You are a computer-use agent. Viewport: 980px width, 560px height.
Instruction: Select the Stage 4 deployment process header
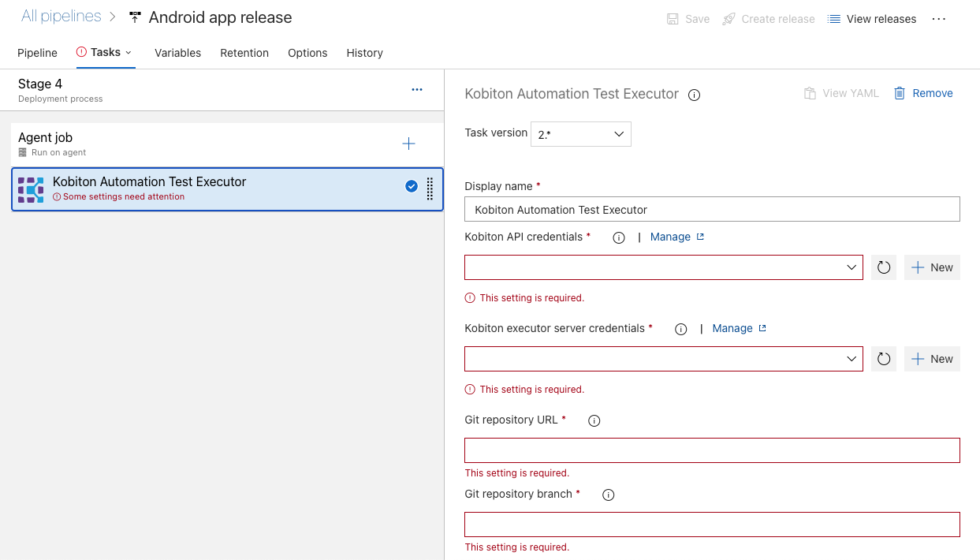[222, 90]
